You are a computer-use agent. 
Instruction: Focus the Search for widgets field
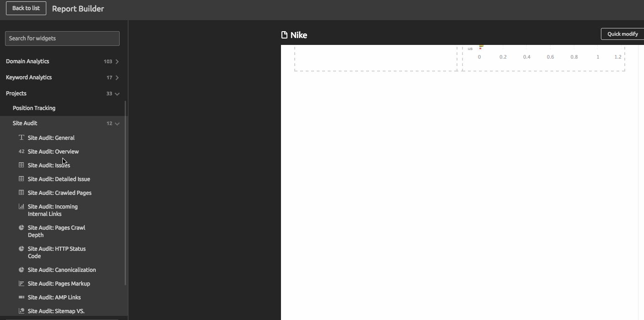click(x=62, y=39)
